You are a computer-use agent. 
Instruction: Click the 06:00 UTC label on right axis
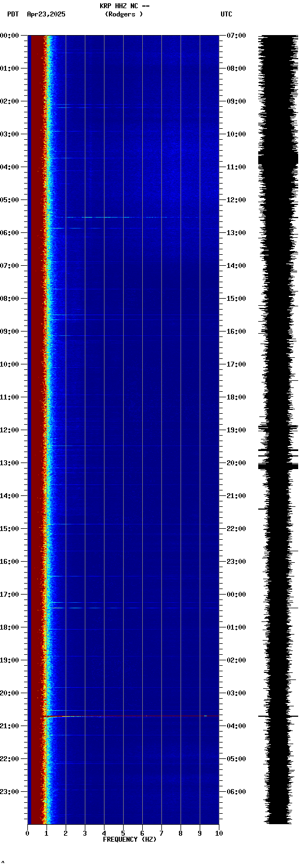point(236,792)
